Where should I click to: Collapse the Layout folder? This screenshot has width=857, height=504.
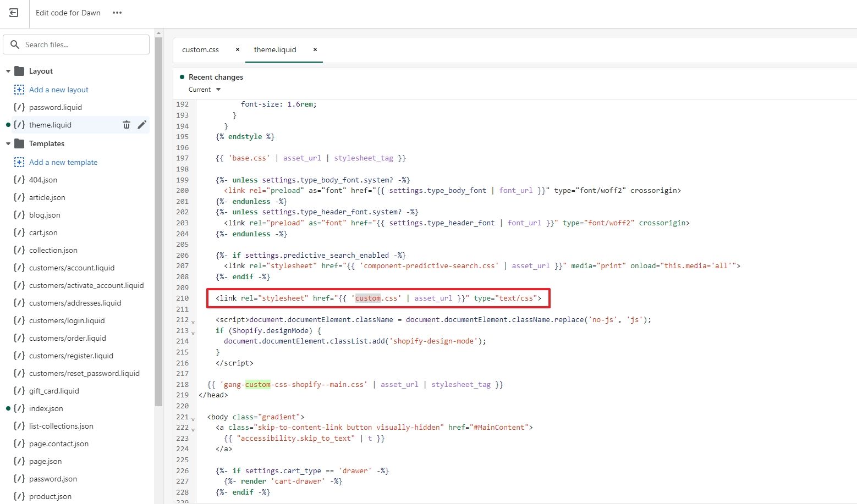point(8,71)
